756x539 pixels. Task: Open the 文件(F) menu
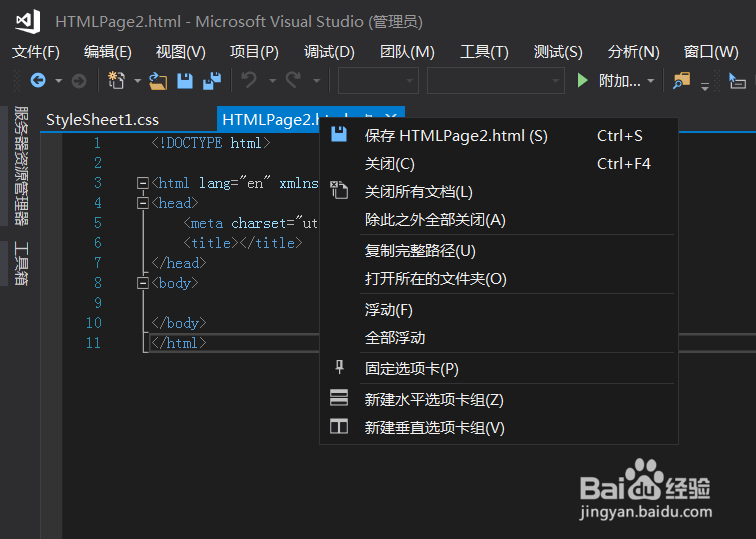coord(36,52)
